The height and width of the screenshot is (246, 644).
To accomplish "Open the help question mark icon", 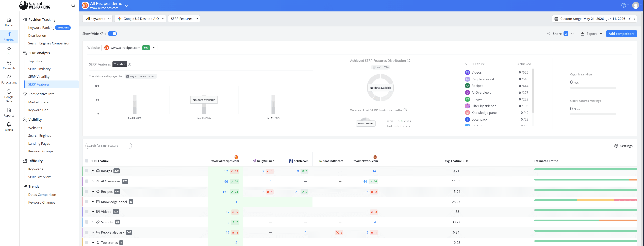I will tap(623, 5).
